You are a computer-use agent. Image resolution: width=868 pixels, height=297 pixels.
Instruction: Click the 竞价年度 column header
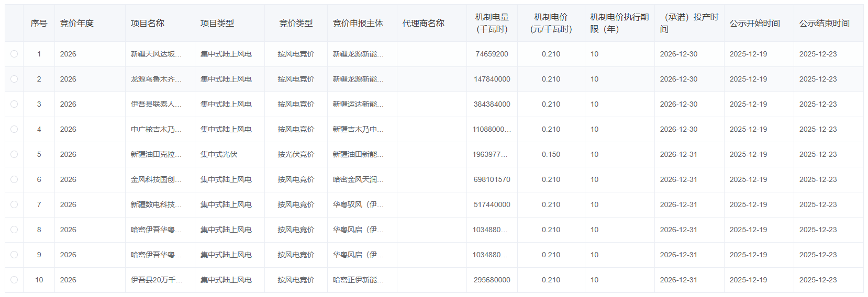[77, 24]
